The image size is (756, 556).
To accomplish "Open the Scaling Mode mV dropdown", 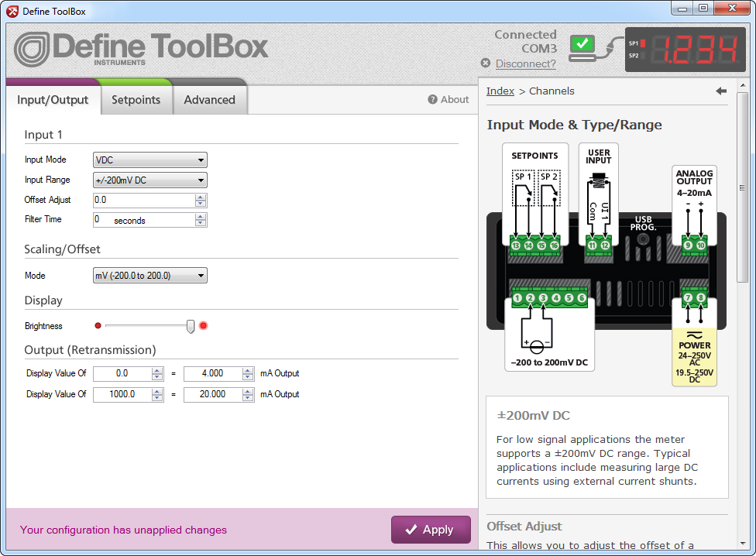I will click(150, 276).
